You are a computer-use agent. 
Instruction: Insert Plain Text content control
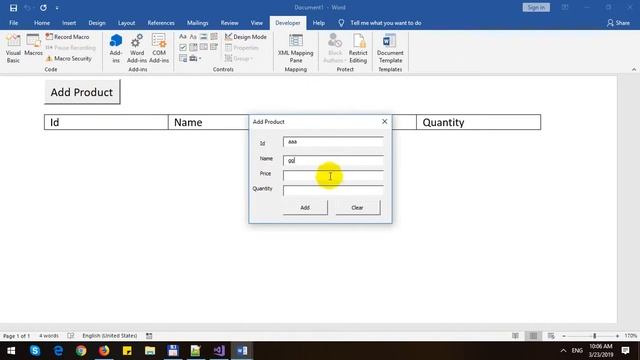pos(193,37)
